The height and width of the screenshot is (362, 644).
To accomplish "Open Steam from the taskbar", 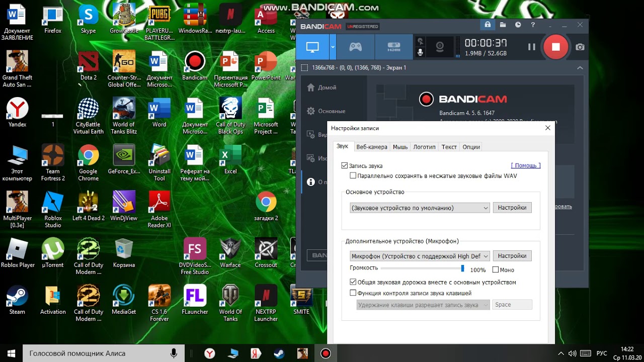I will (x=279, y=353).
